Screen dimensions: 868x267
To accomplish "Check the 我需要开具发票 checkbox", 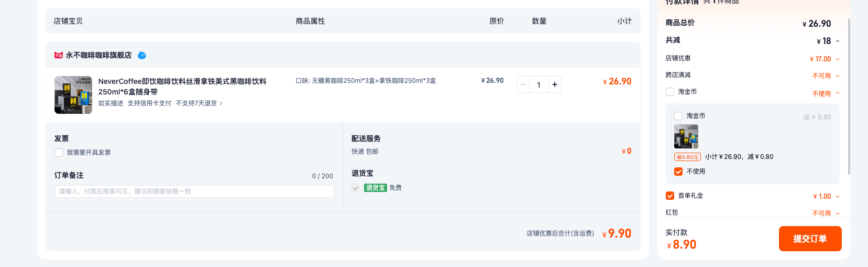I will 59,153.
